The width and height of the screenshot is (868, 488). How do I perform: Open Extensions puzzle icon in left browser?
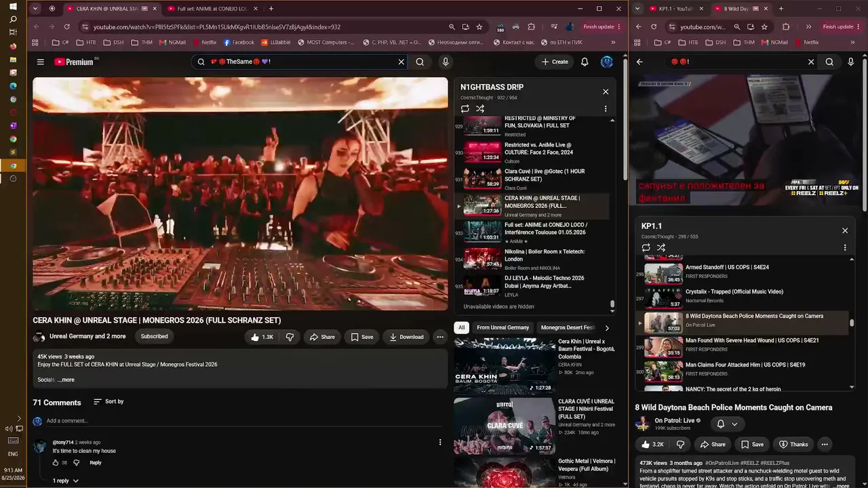tap(532, 27)
